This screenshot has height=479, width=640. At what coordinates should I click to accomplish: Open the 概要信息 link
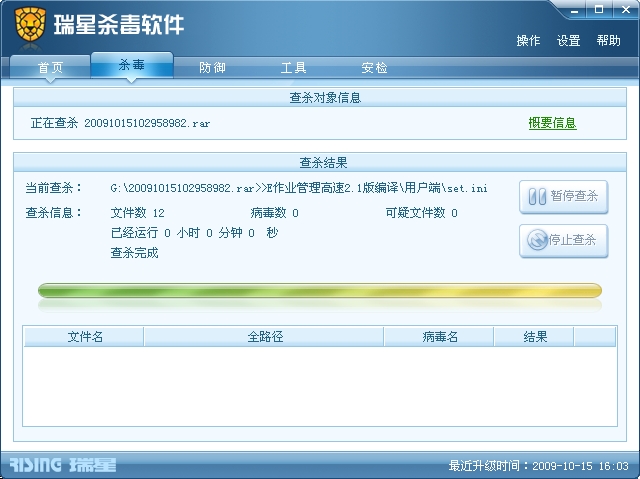(x=552, y=123)
